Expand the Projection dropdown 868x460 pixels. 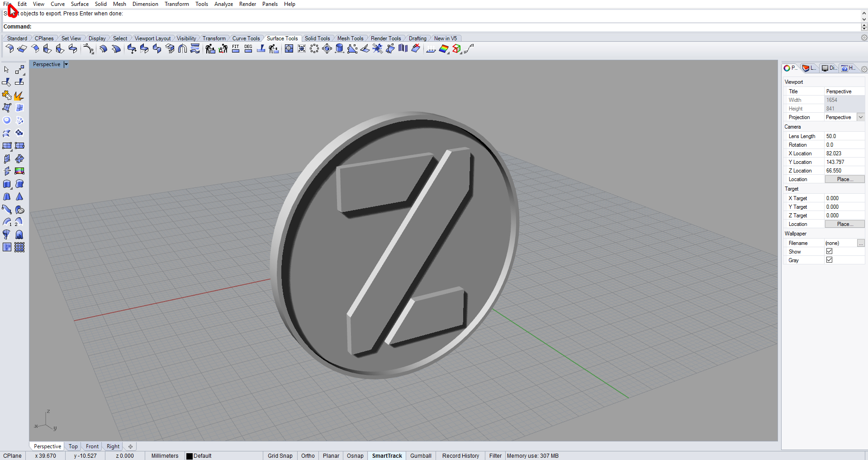pos(861,117)
